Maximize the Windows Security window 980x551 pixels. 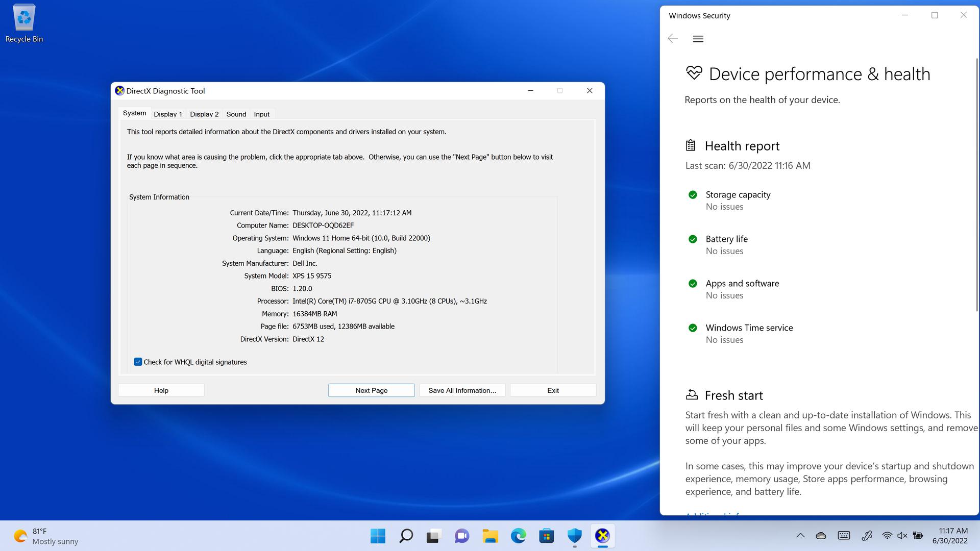point(935,15)
